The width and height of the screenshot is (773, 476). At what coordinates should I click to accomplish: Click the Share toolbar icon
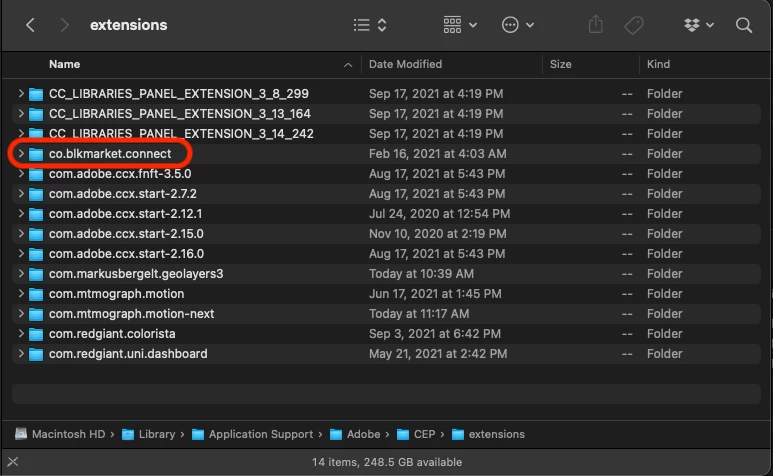(x=596, y=25)
